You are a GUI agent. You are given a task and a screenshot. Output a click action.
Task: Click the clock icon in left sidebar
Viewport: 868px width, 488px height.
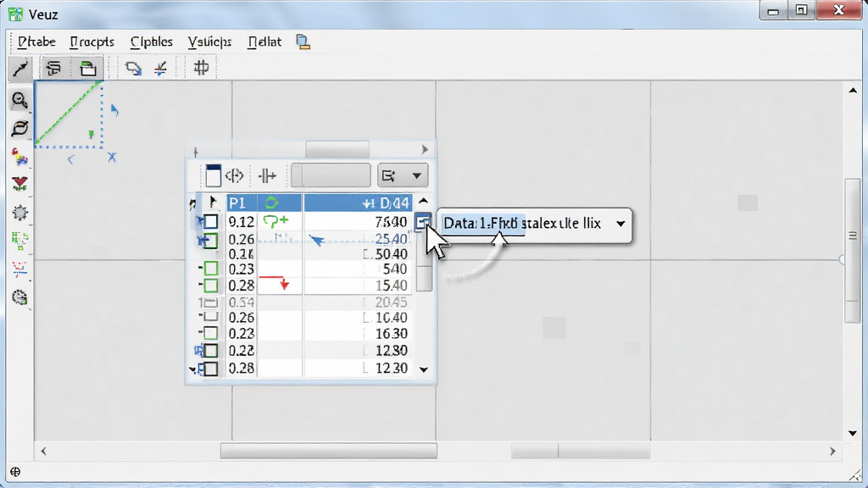[20, 297]
